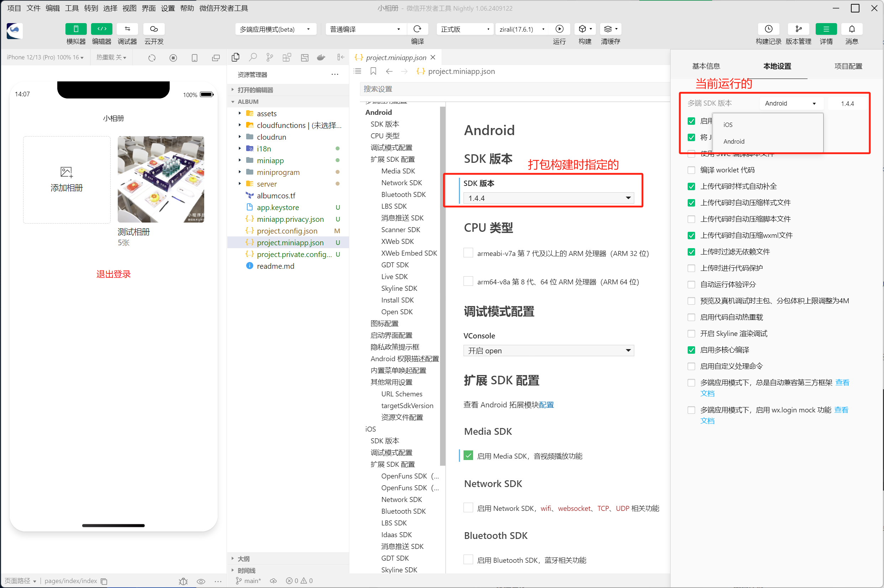The width and height of the screenshot is (884, 588).
Task: Toggle the Simulator (模拟器) panel button
Action: tap(76, 29)
